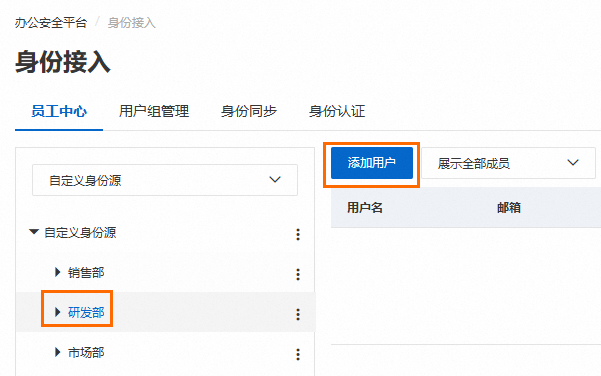This screenshot has height=376, width=601.
Task: Switch to the 用户组管理 tab
Action: pyautogui.click(x=154, y=111)
